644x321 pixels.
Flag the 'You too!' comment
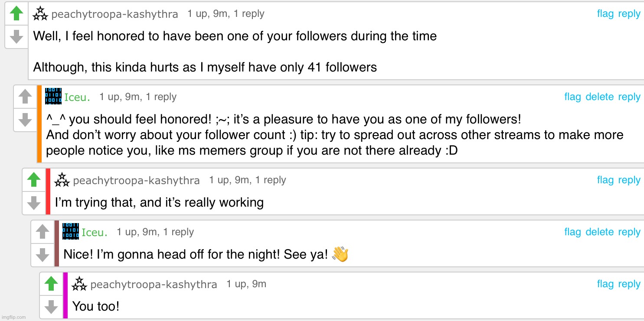[605, 284]
